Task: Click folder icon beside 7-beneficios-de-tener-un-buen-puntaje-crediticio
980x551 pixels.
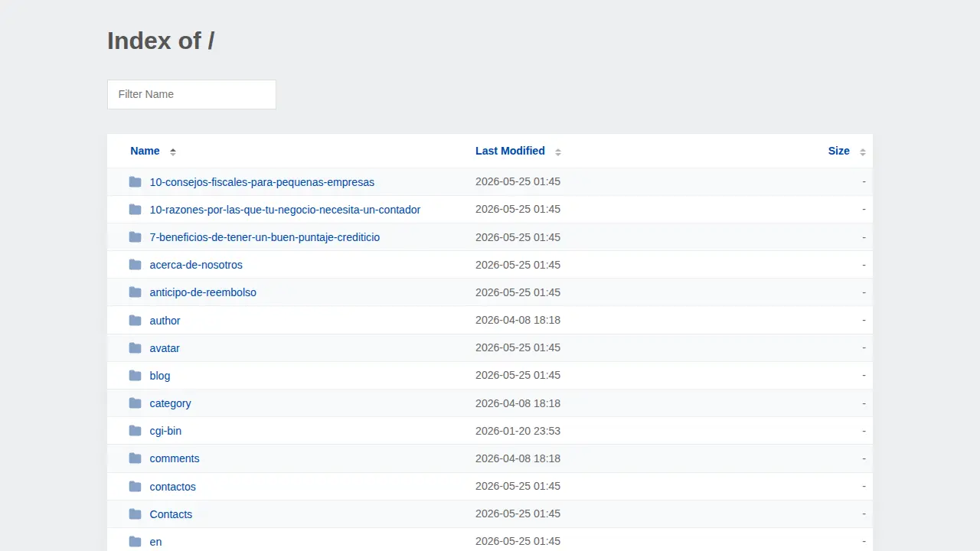Action: (x=136, y=237)
